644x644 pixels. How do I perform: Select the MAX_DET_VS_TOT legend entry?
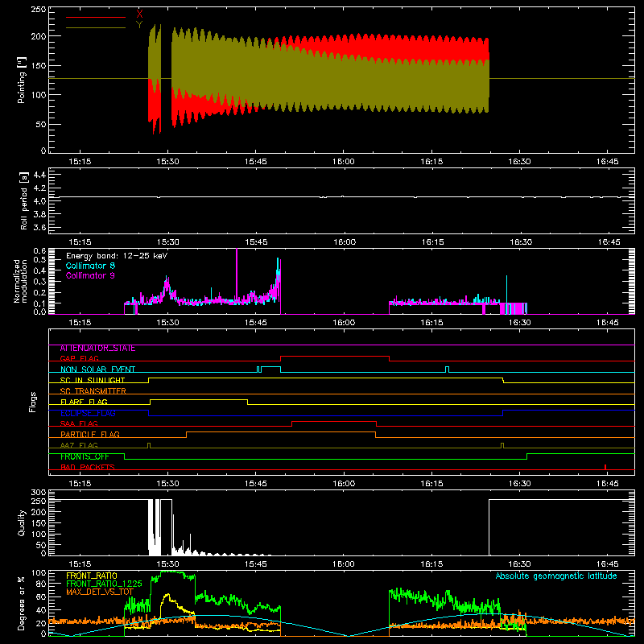(100, 592)
